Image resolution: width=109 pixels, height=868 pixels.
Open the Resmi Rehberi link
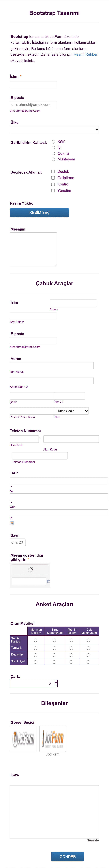(x=86, y=54)
